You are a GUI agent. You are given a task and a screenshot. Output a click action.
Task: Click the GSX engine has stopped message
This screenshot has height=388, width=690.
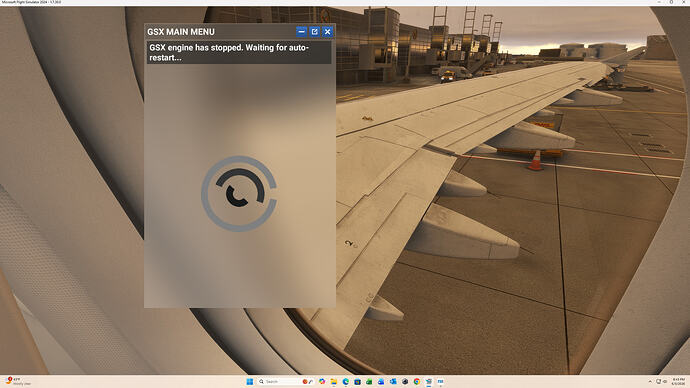pos(239,53)
